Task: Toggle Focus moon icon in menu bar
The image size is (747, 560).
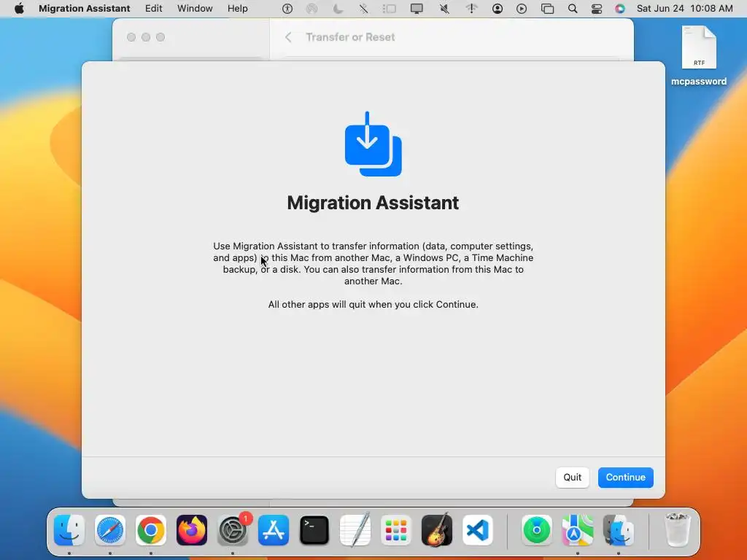Action: [x=338, y=9]
